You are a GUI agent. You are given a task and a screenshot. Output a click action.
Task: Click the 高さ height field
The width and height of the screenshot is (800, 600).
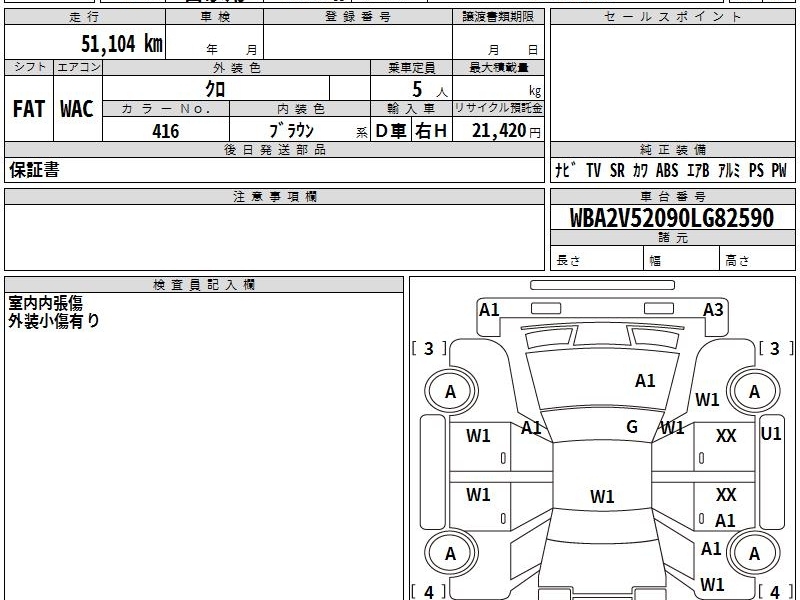758,260
